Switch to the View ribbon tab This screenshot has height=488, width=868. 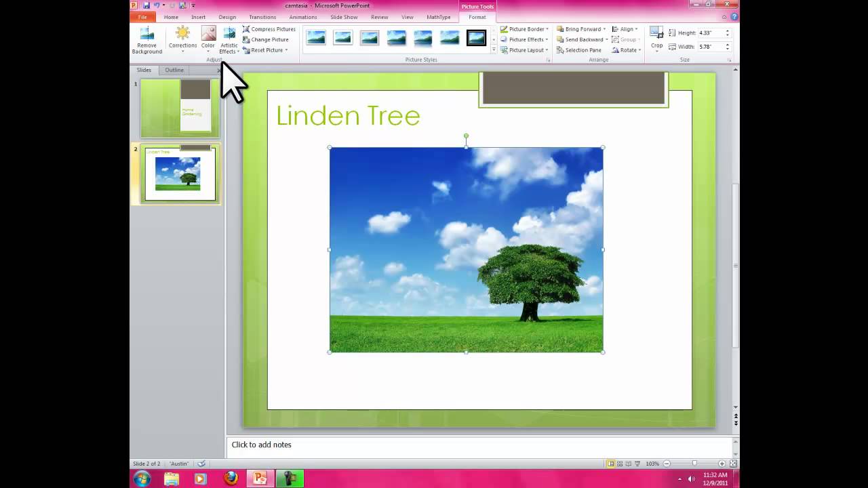coord(408,17)
